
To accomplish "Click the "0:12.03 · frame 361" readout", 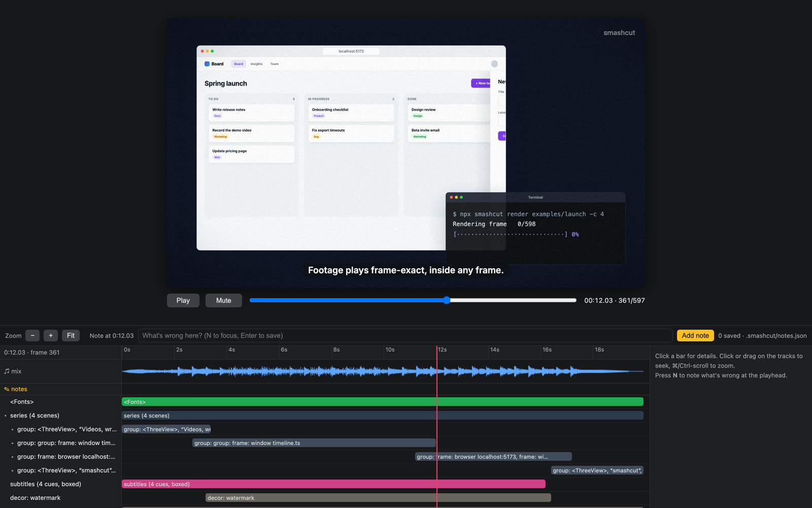I will pyautogui.click(x=31, y=353).
